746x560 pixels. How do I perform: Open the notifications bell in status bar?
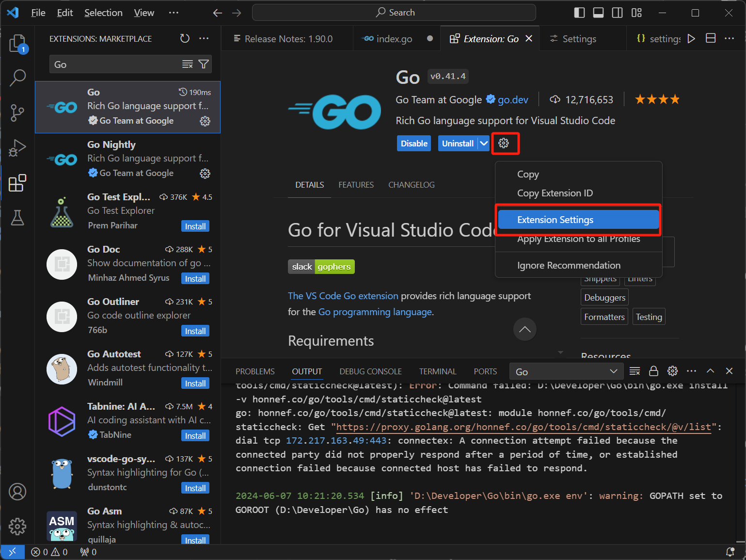click(730, 552)
